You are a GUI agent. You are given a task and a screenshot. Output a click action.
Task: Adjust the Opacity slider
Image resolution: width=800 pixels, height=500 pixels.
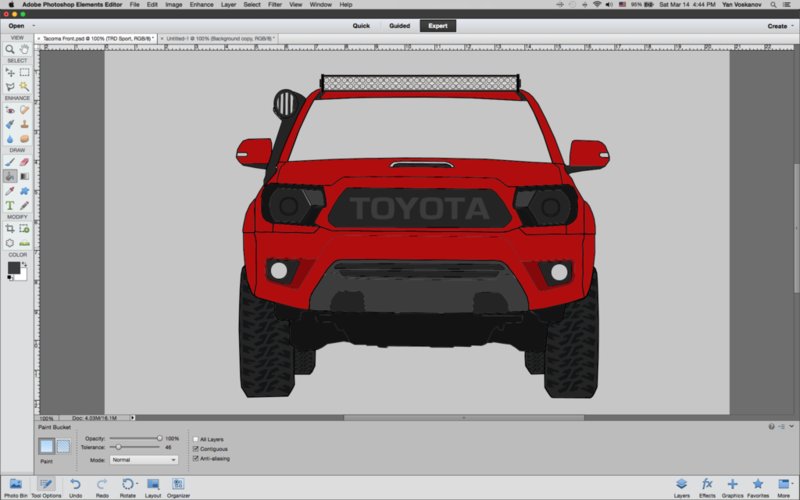(x=135, y=438)
